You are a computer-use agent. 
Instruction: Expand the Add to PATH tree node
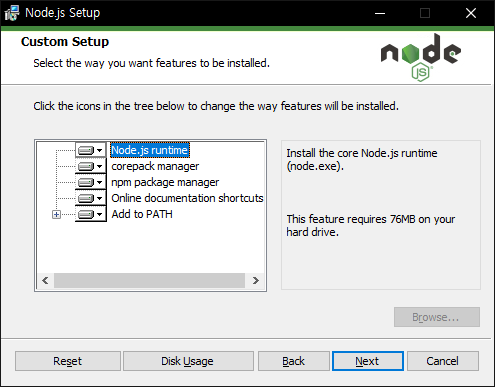pos(57,214)
